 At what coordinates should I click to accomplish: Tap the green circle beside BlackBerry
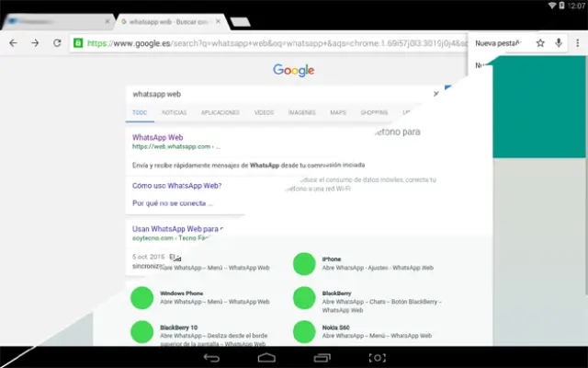[305, 297]
